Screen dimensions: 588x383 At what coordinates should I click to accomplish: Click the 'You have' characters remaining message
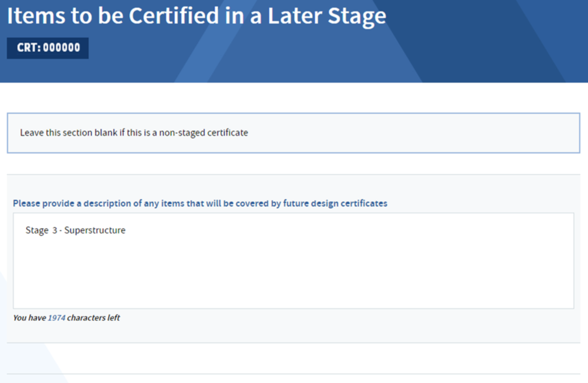click(67, 318)
